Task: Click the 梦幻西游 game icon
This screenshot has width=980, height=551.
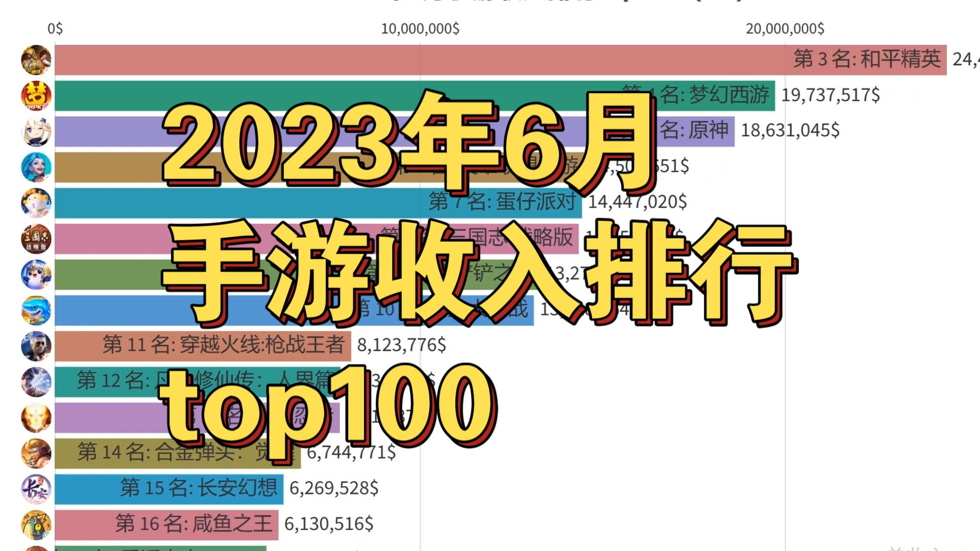Action: pyautogui.click(x=36, y=96)
